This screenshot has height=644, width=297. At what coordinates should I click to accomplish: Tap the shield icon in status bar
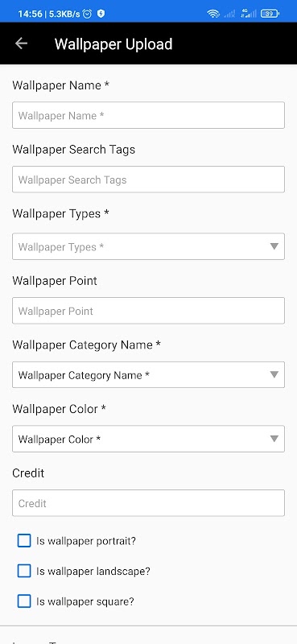101,14
